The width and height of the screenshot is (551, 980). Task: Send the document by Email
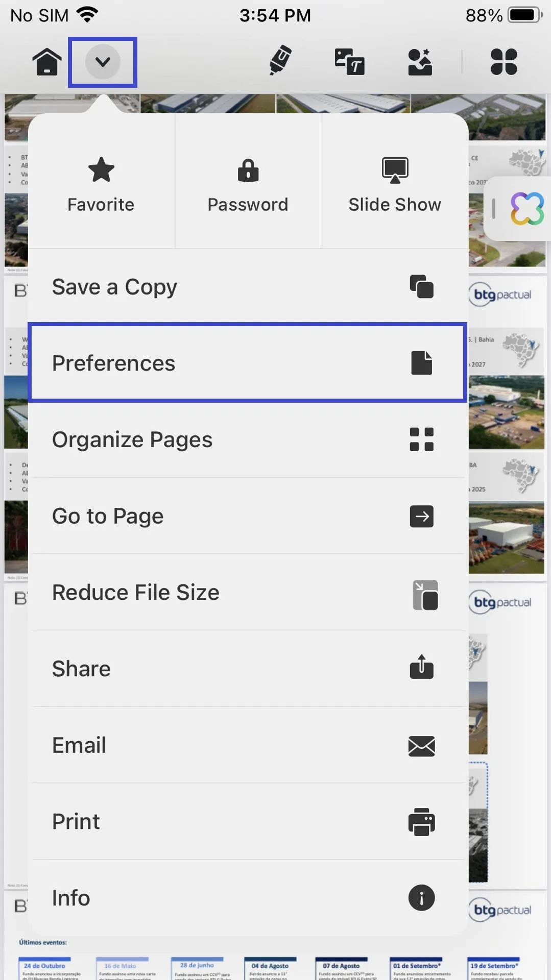point(248,745)
